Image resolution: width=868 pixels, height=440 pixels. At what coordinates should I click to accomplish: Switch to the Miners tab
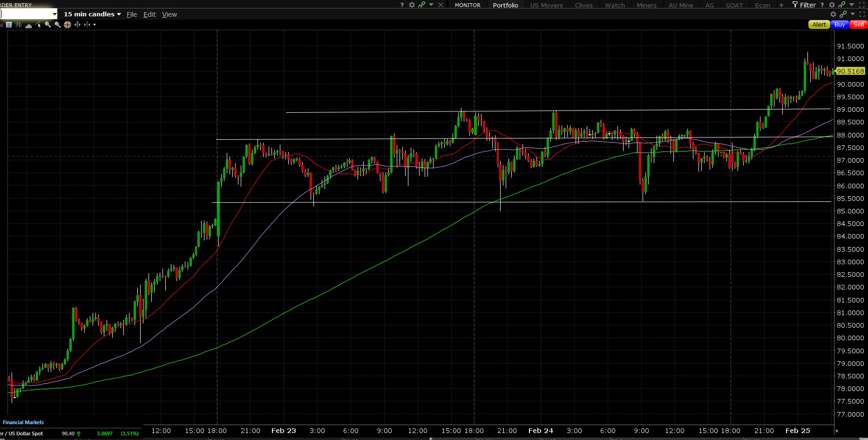(x=646, y=5)
